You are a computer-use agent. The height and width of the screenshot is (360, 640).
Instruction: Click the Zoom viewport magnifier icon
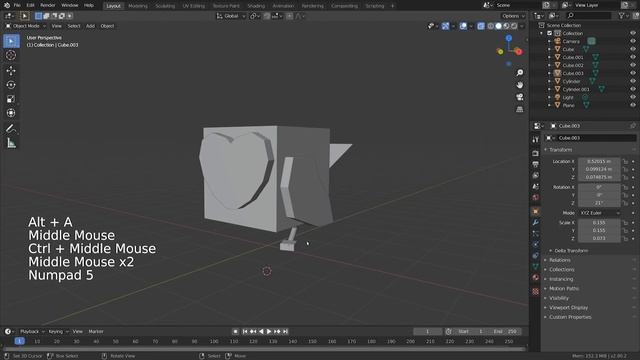[x=520, y=73]
